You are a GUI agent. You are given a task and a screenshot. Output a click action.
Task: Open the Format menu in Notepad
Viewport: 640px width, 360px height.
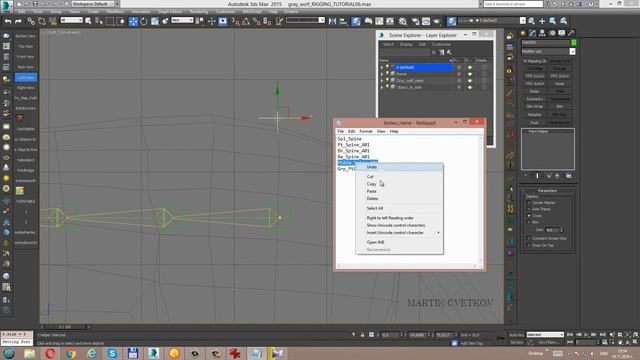pos(366,131)
